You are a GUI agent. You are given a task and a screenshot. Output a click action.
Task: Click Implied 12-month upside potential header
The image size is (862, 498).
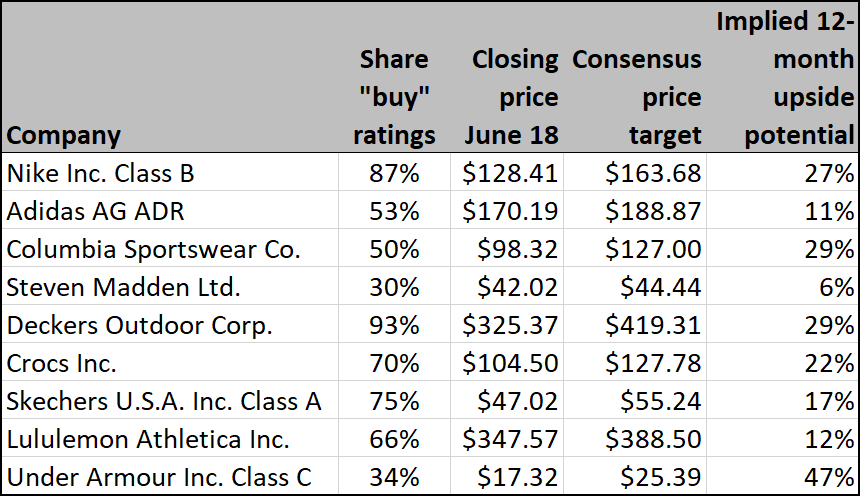point(786,78)
